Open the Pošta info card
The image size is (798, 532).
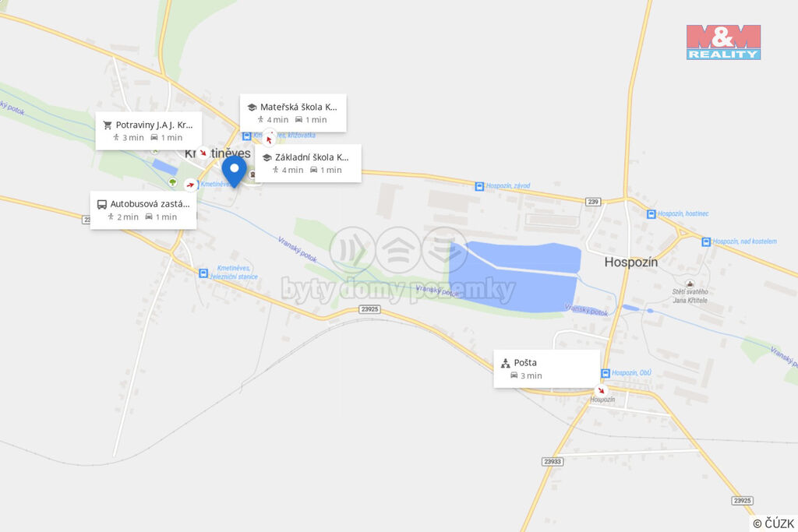[x=547, y=368]
